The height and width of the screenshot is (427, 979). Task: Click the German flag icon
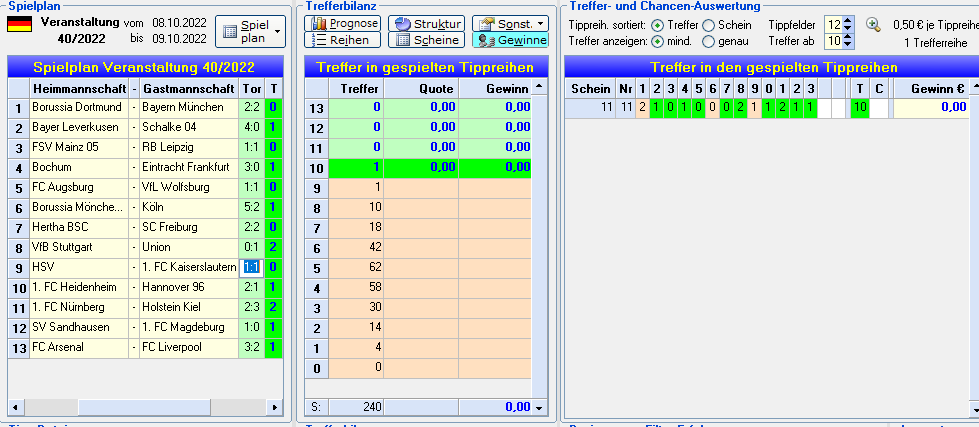coord(19,24)
